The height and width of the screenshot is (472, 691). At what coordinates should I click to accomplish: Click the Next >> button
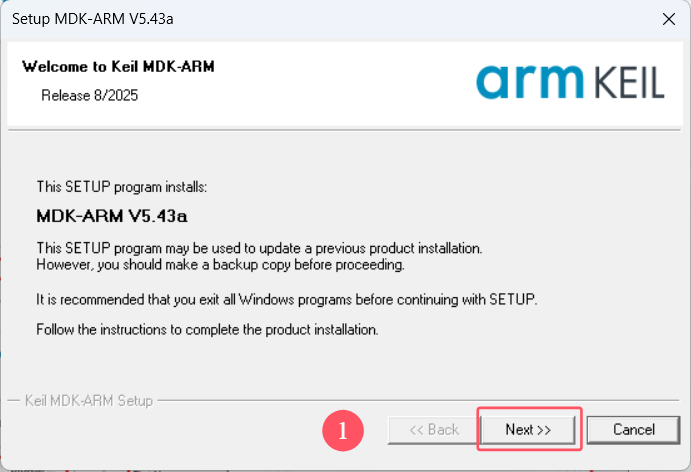point(528,430)
